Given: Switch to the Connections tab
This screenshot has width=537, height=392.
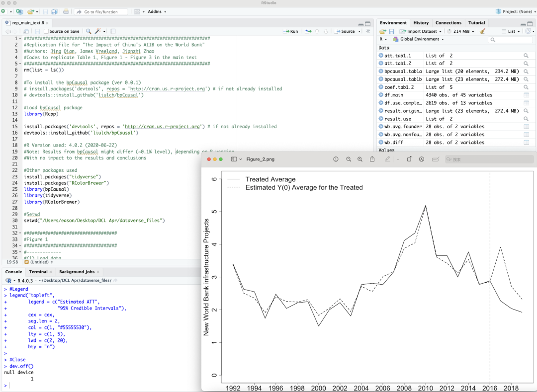Looking at the screenshot, I should point(448,23).
